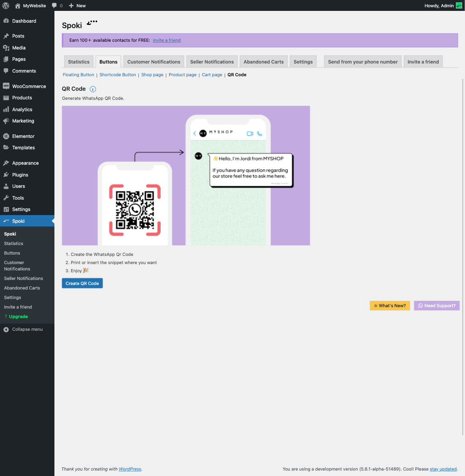Image resolution: width=465 pixels, height=476 pixels.
Task: Click the Posts pin icon
Action: tap(6, 36)
